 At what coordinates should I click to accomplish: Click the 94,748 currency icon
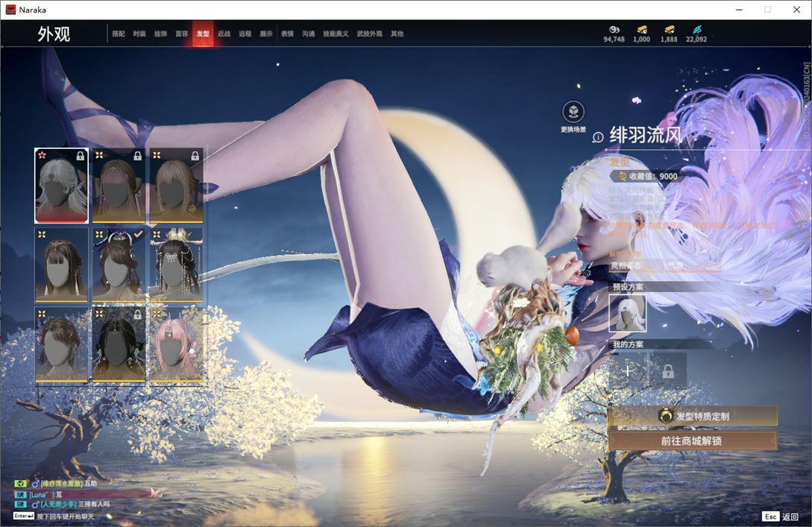point(614,30)
